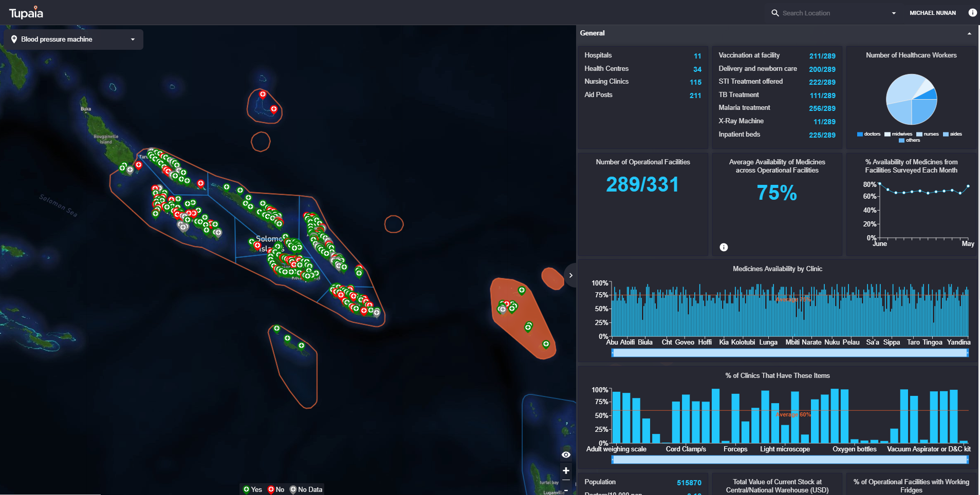
Task: Zoom in the map with plus button
Action: click(x=566, y=470)
